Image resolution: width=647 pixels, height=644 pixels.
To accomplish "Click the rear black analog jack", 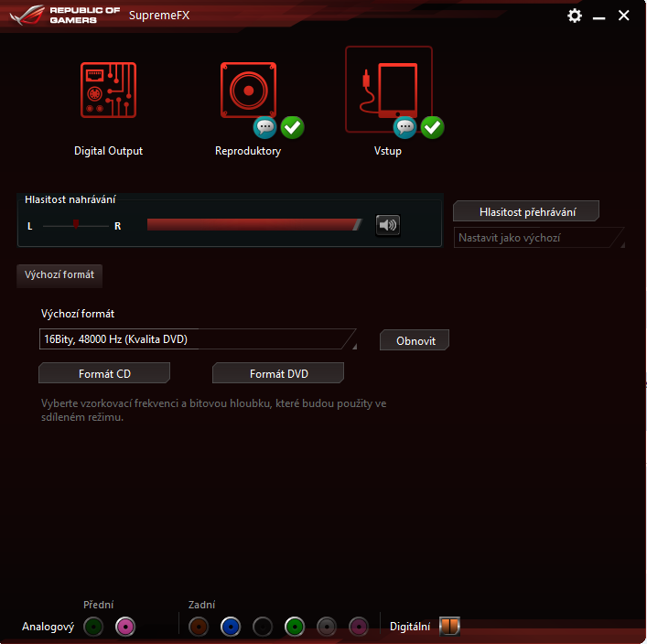I will point(263,627).
